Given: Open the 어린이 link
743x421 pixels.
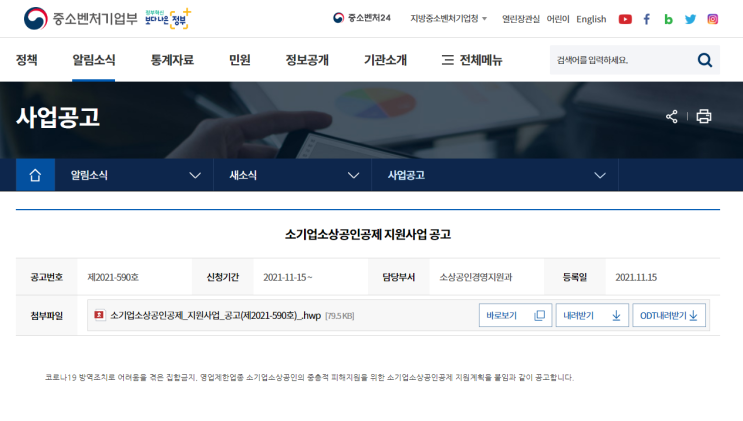Looking at the screenshot, I should pyautogui.click(x=558, y=19).
